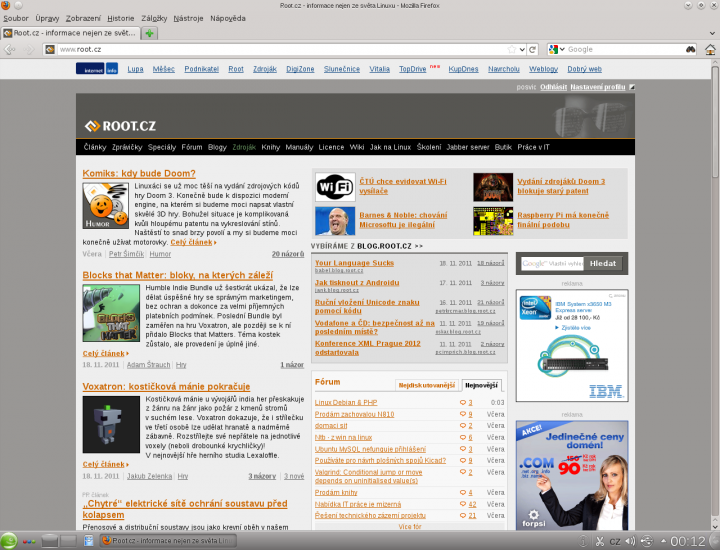The image size is (720, 550).
Task: Open Your Language Sucks blog post
Action: (354, 263)
